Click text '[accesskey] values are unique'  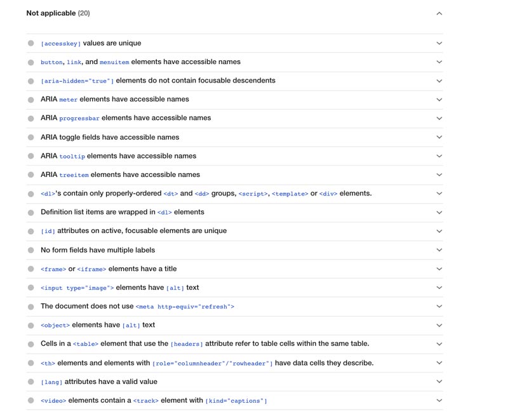click(x=91, y=43)
